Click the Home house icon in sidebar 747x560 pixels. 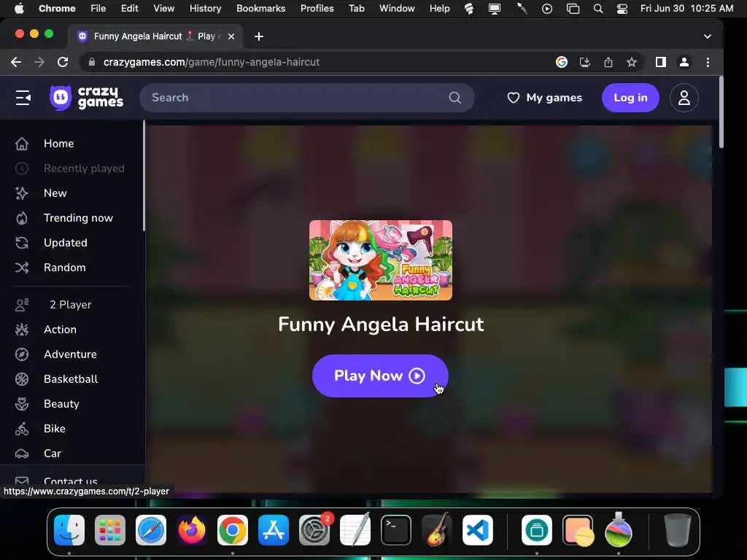pyautogui.click(x=22, y=144)
